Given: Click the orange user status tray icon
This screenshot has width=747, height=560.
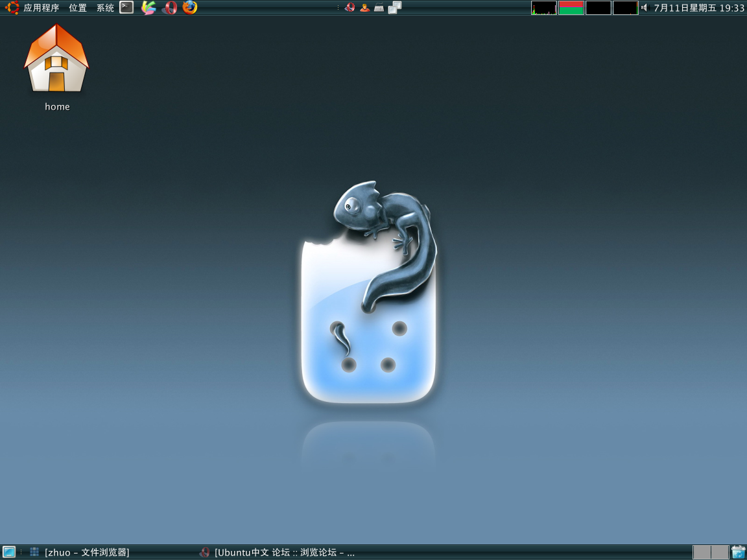Looking at the screenshot, I should 364,7.
